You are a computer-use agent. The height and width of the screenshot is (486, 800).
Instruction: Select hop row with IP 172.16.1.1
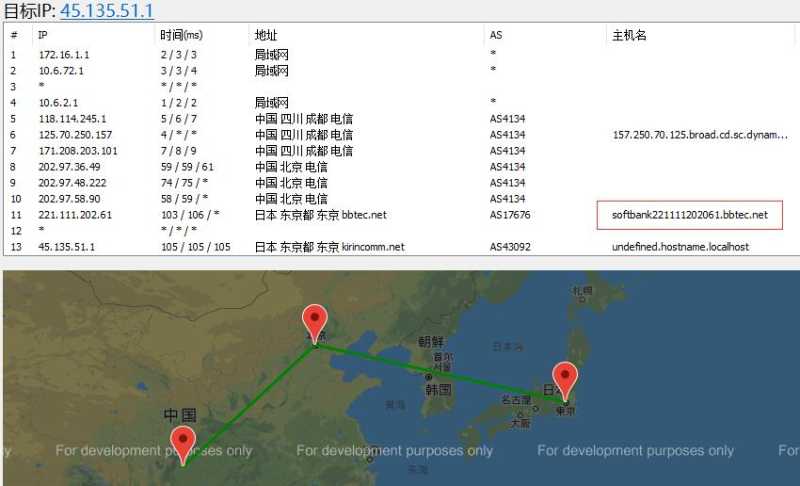coord(399,55)
